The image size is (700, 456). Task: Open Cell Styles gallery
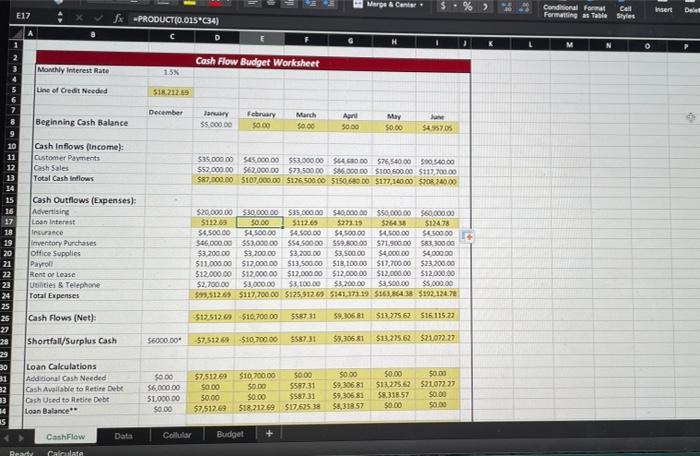pyautogui.click(x=625, y=12)
